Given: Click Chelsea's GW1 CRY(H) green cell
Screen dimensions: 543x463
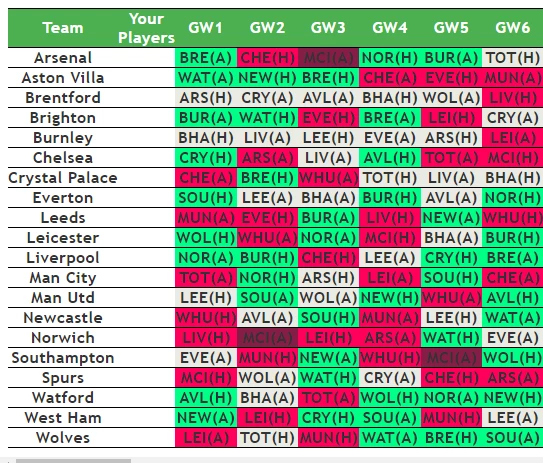Looking at the screenshot, I should click(x=206, y=158).
